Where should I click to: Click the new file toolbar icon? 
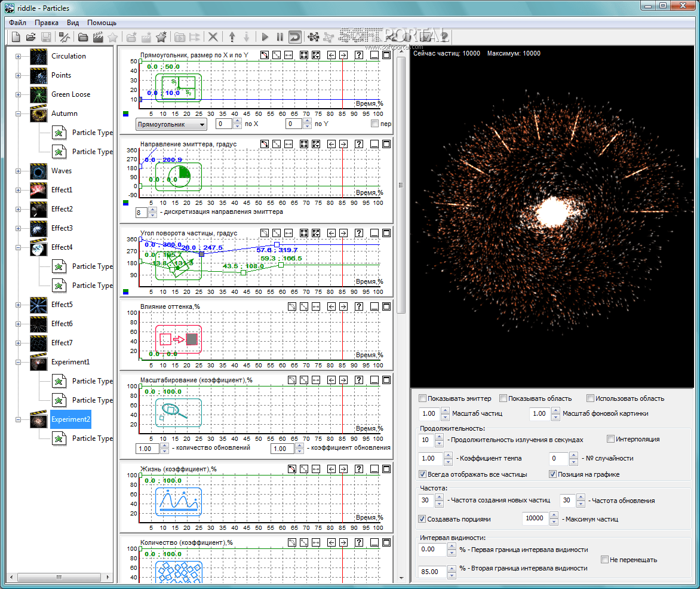(x=16, y=37)
